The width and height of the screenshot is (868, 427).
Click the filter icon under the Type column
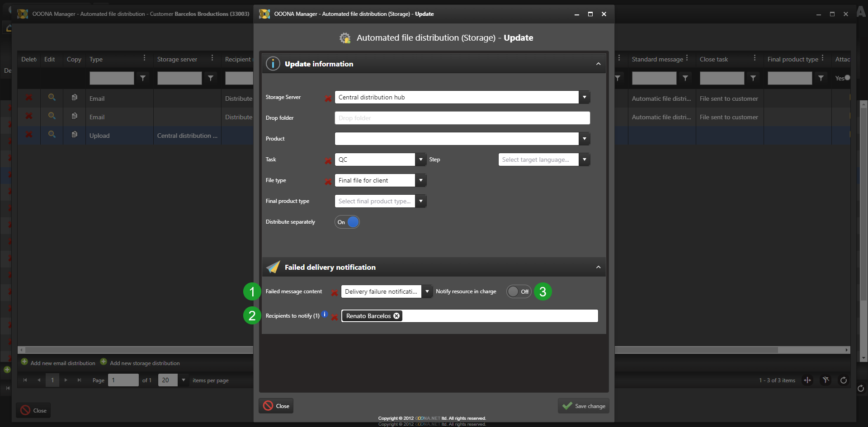click(x=143, y=78)
